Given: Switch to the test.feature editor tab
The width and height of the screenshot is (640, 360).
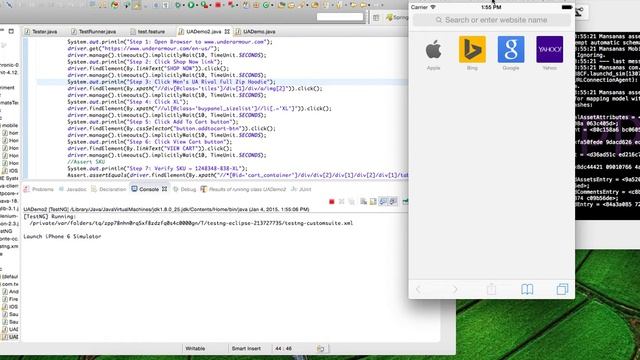Looking at the screenshot, I should click(x=148, y=31).
